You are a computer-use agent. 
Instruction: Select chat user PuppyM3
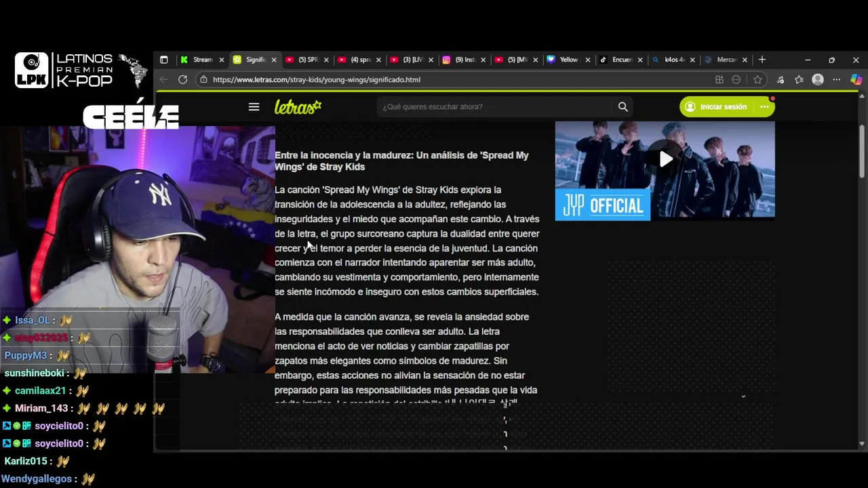[x=26, y=355]
